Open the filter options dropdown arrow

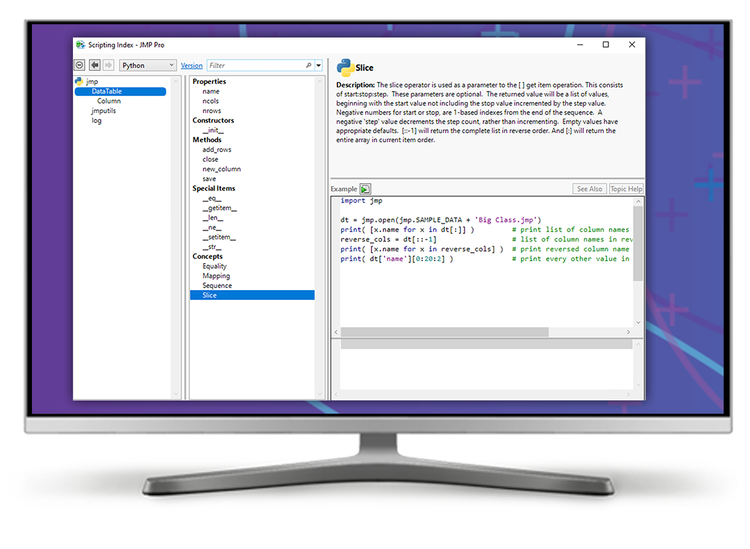(319, 65)
